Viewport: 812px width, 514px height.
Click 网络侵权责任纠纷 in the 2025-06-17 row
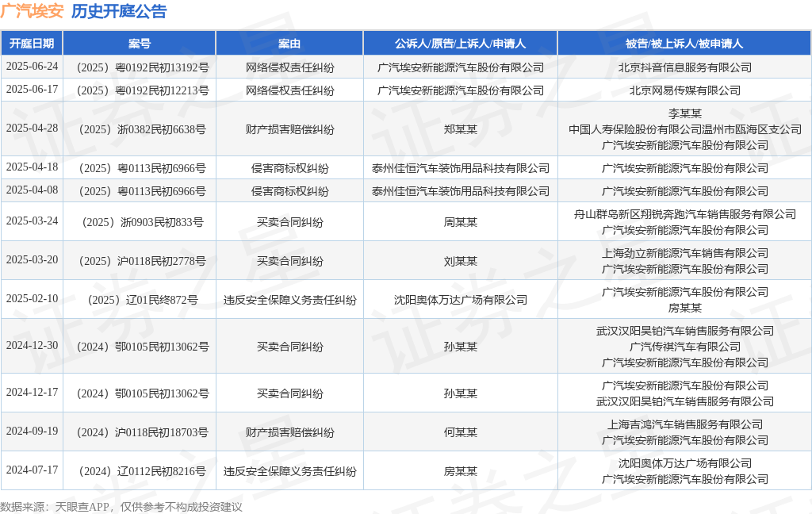coord(290,90)
